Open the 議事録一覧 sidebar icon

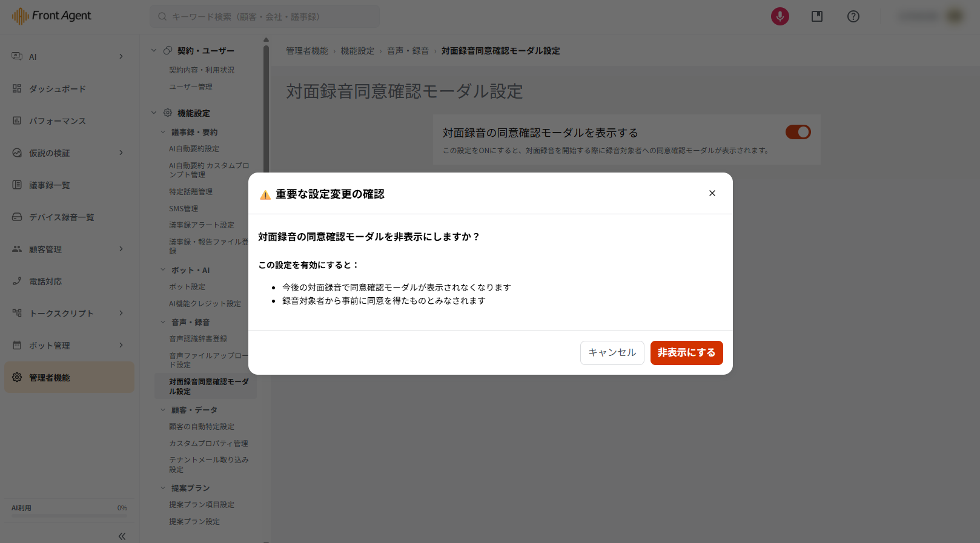pyautogui.click(x=17, y=185)
